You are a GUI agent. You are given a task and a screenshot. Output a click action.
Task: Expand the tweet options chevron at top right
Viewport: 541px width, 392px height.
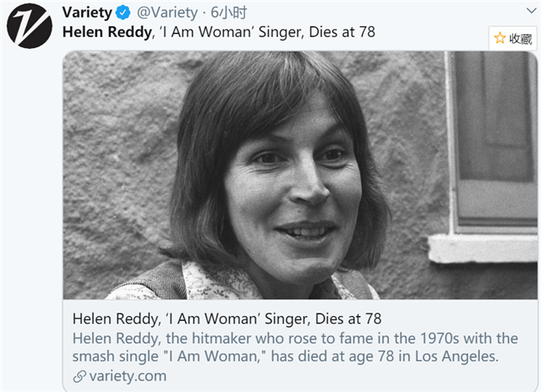(x=532, y=11)
